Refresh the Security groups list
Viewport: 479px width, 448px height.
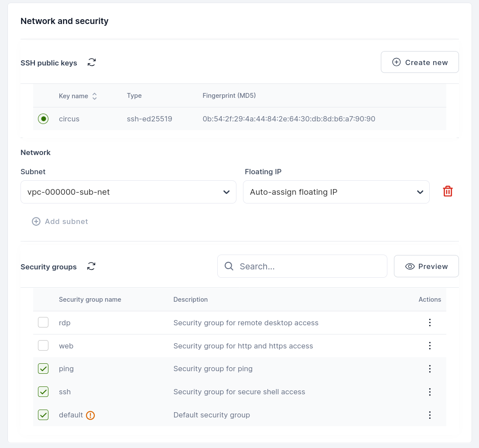[x=91, y=266]
